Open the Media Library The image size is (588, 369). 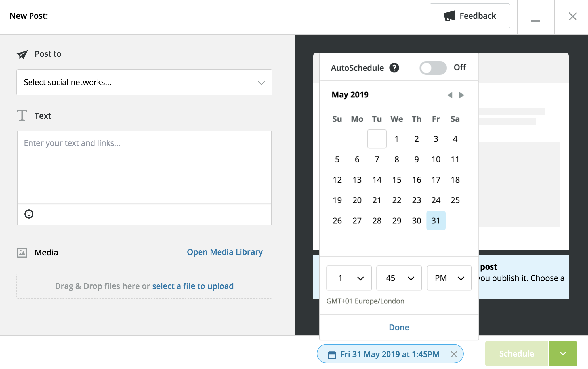[x=224, y=252]
